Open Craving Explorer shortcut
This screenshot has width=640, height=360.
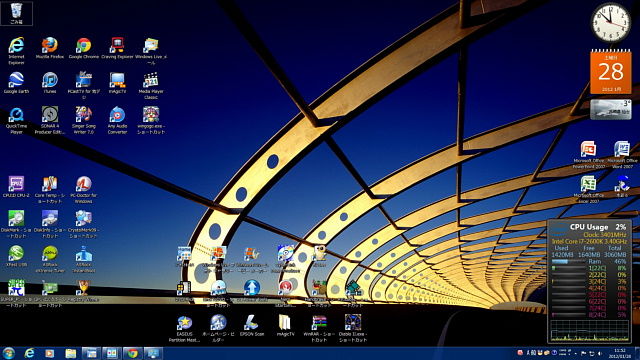pyautogui.click(x=117, y=48)
